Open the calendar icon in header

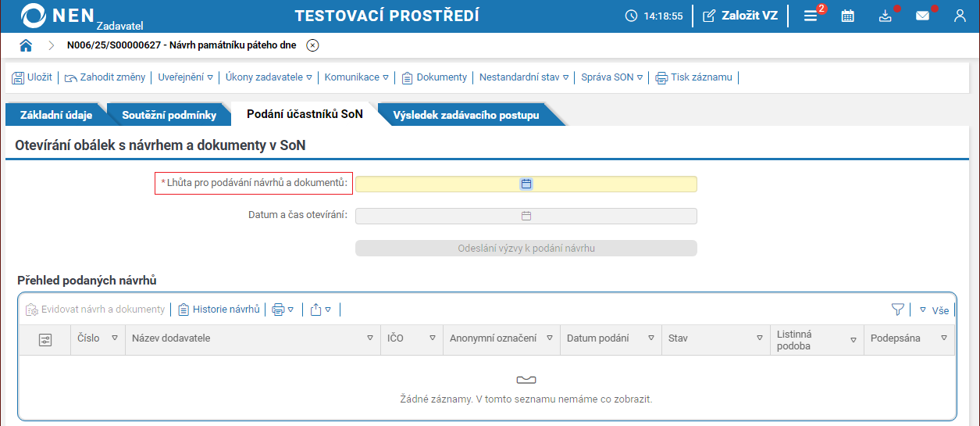coord(847,16)
